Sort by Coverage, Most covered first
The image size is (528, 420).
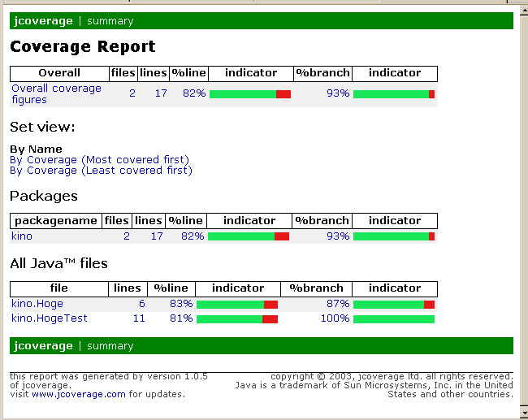pyautogui.click(x=99, y=160)
